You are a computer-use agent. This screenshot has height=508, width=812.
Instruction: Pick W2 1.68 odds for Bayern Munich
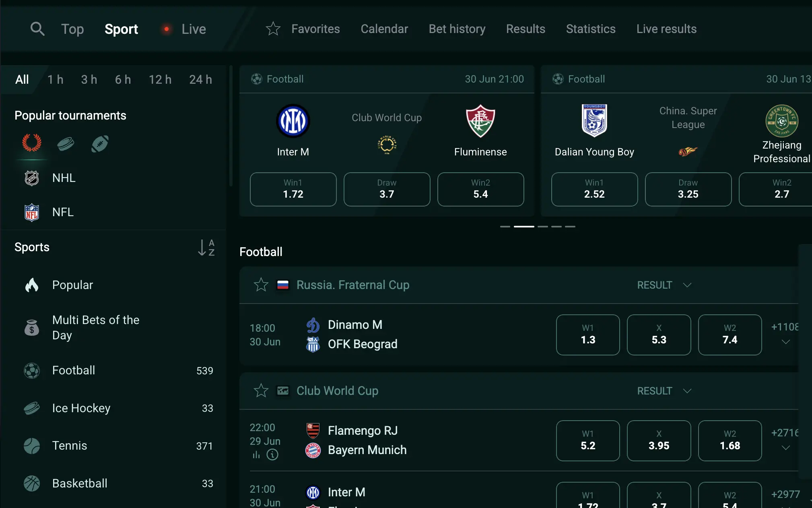pos(730,441)
